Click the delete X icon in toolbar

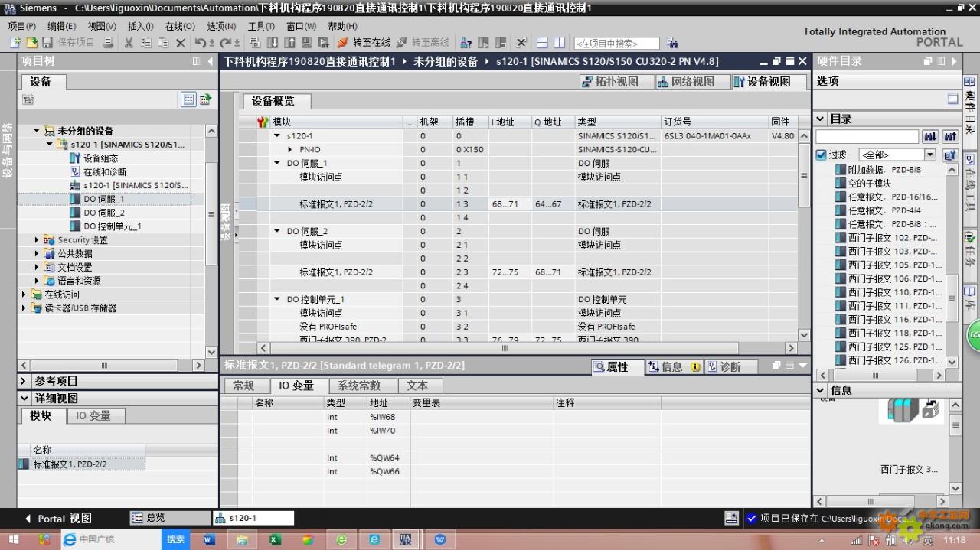[181, 43]
